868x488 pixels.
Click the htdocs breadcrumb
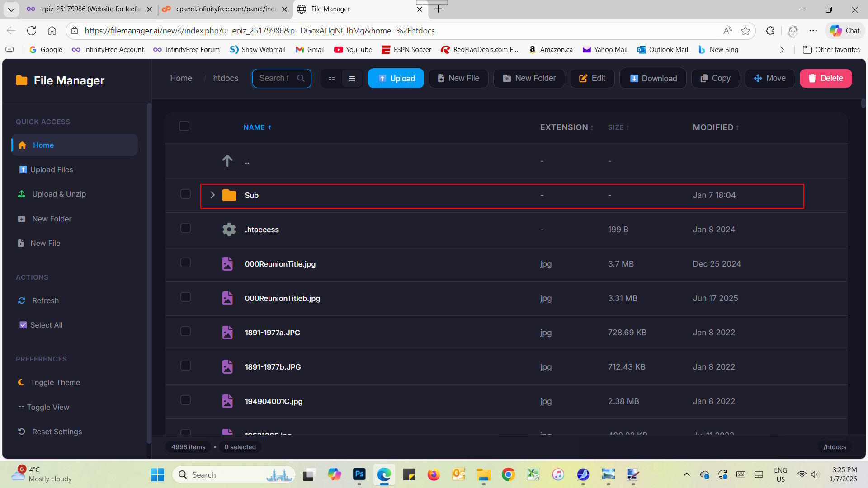tap(226, 78)
